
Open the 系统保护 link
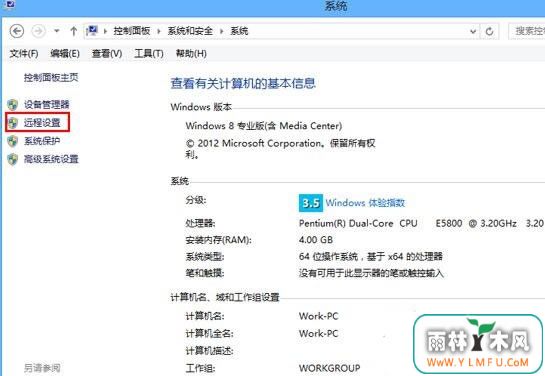click(42, 141)
